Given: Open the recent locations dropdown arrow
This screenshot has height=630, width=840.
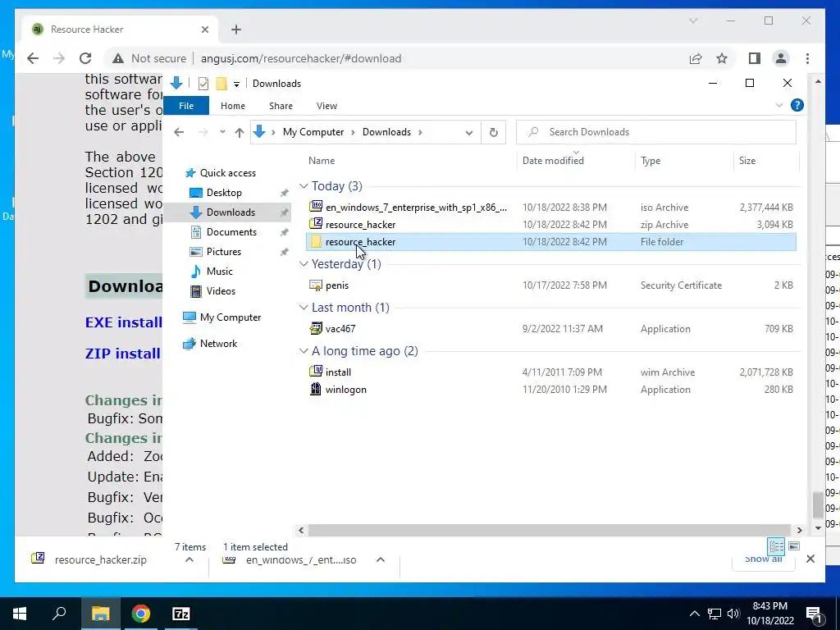Looking at the screenshot, I should [x=222, y=132].
